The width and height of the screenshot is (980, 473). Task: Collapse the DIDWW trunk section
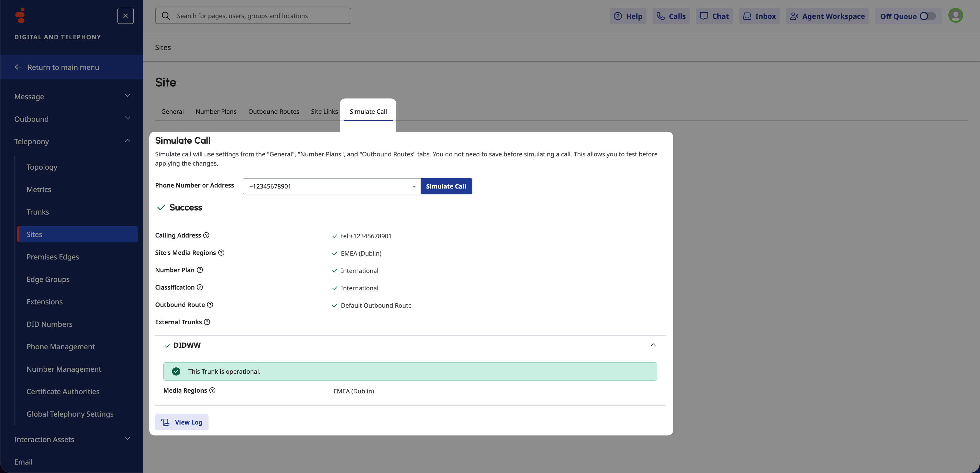tap(653, 345)
